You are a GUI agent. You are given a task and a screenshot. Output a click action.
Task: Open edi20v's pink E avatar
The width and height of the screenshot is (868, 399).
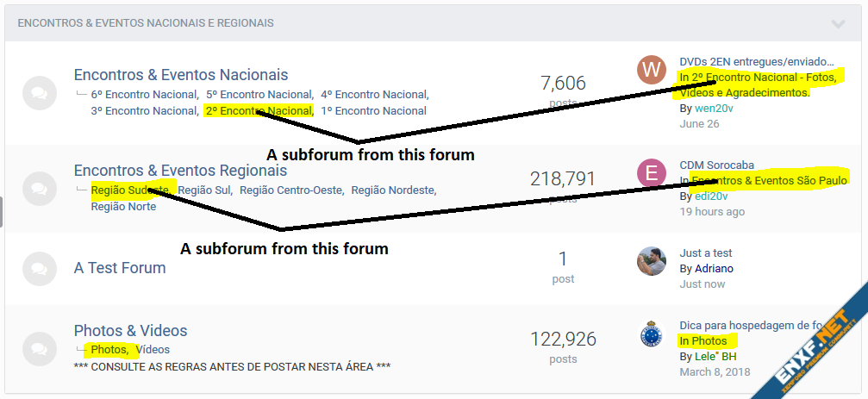click(652, 173)
